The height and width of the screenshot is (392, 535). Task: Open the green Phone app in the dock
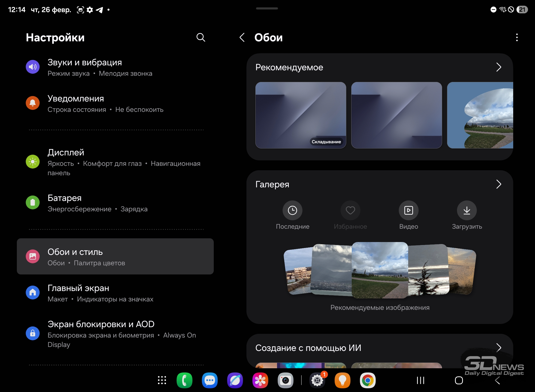tap(184, 380)
